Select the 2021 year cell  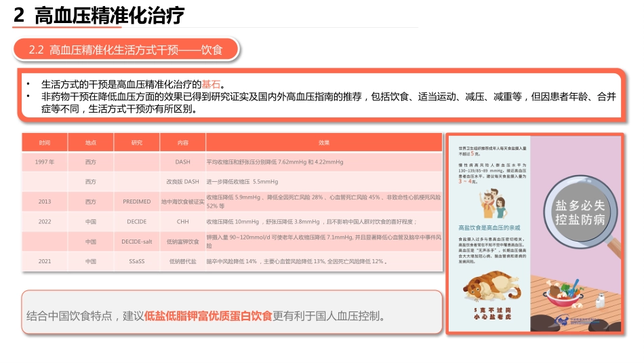click(45, 261)
